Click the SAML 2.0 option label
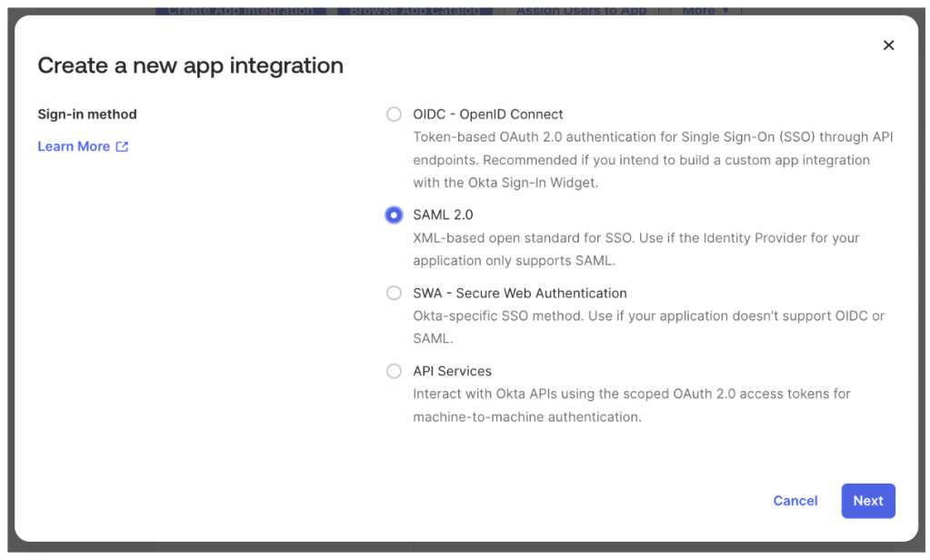This screenshot has height=560, width=930. coord(443,215)
